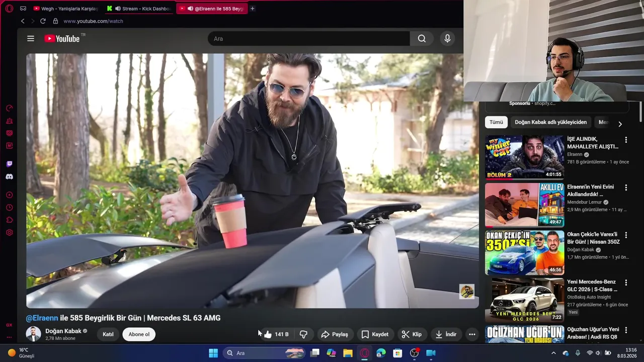Open Opera settings gear in sidebar
This screenshot has height=362, width=644.
pos(9,233)
